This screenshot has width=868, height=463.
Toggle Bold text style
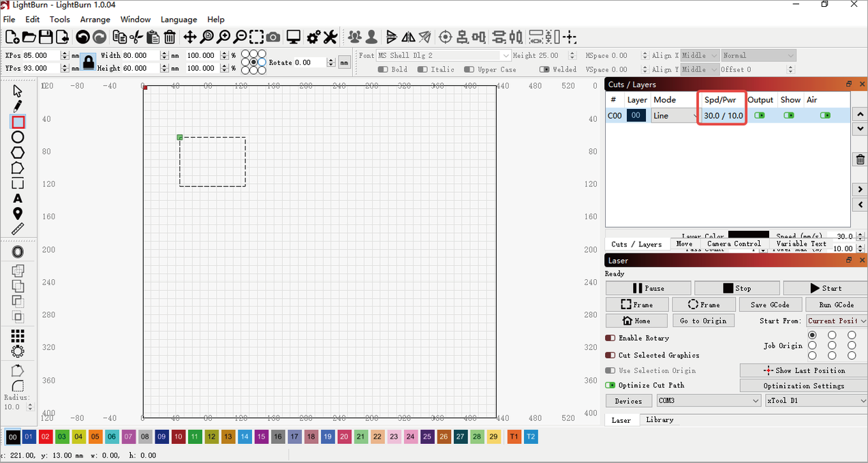pyautogui.click(x=383, y=69)
